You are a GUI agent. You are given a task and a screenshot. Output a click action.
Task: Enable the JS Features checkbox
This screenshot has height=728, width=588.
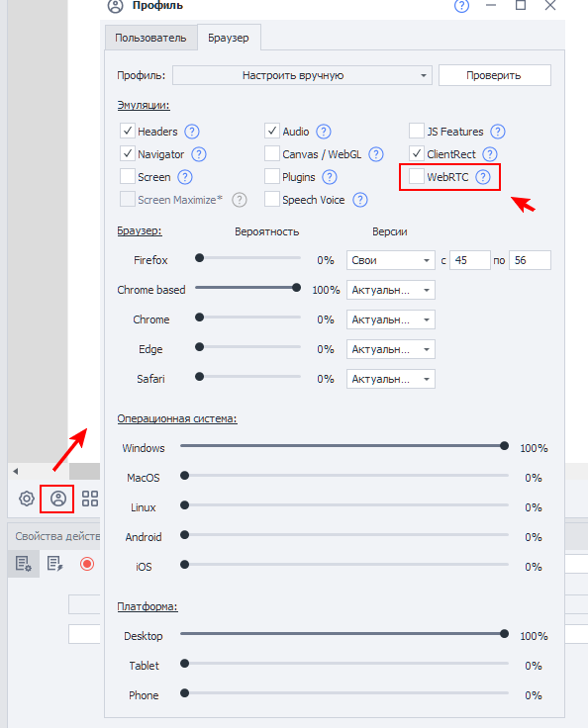coord(416,131)
